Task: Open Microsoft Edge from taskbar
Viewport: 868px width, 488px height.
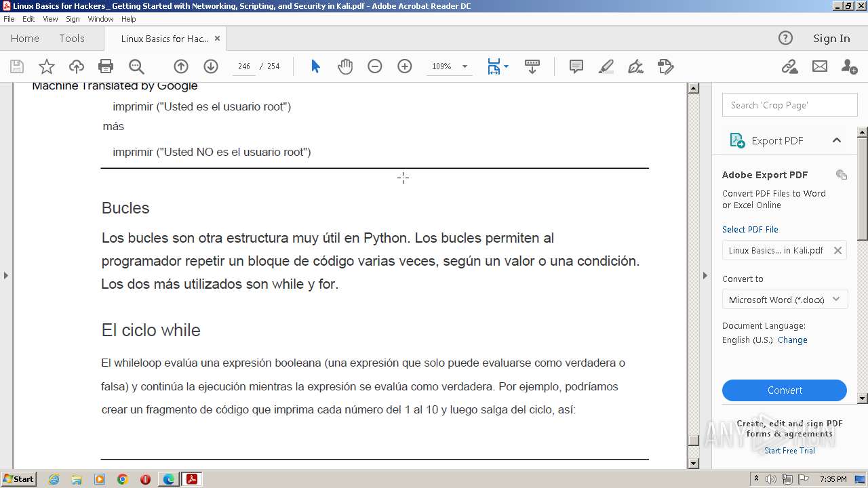Action: [x=169, y=479]
